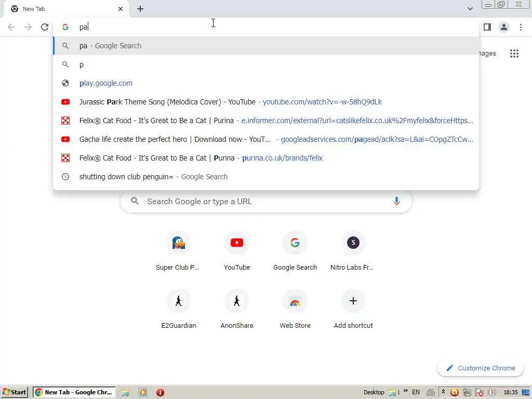Screen dimensions: 532x399
Task: Show hidden tray icons with the up arrow
Action: tap(443, 392)
